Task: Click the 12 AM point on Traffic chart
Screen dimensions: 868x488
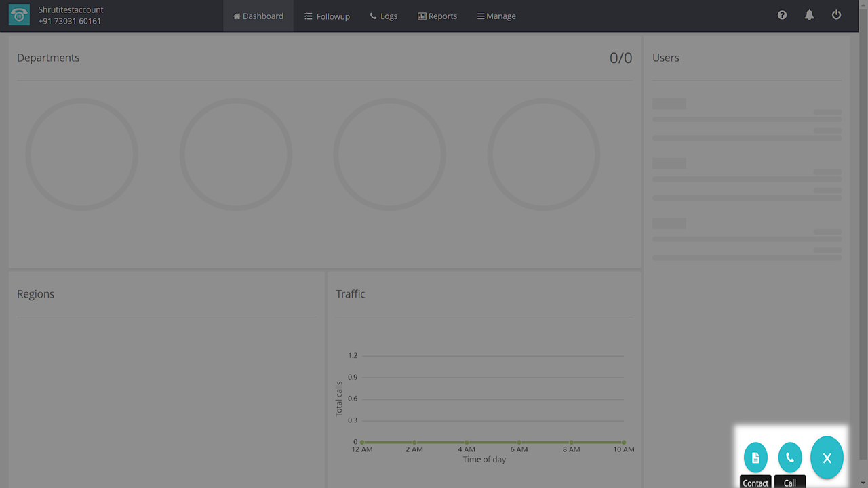Action: coord(362,442)
